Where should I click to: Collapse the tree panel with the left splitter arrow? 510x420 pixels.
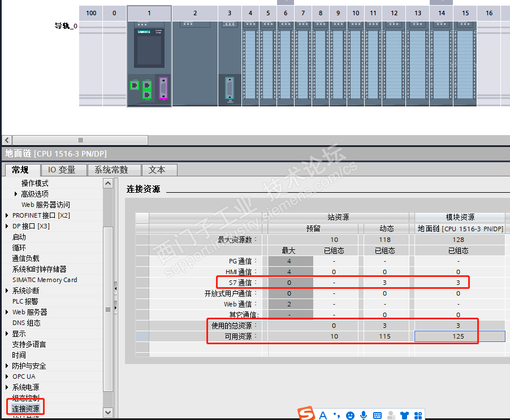click(x=115, y=289)
